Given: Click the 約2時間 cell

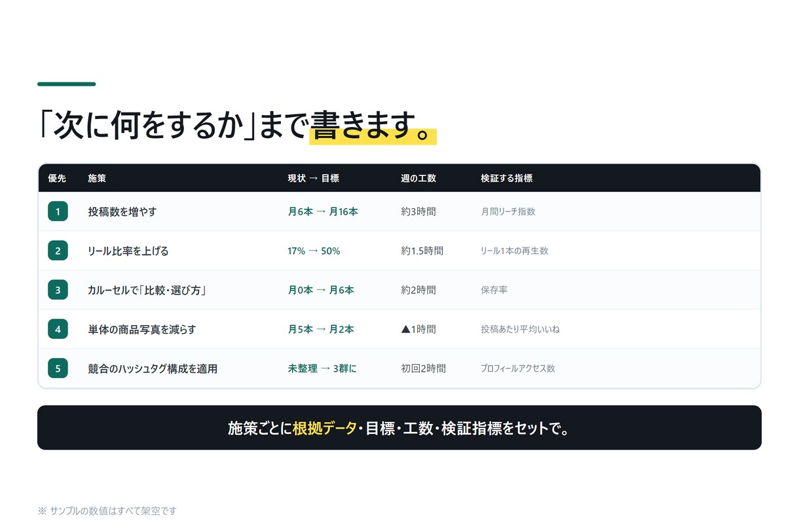Looking at the screenshot, I should pos(418,290).
